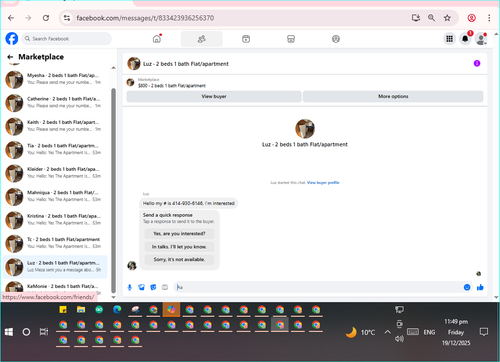Screen dimensions: 500x362
Task: Click conversation list scrollbar down arrow
Action: pyautogui.click(x=113, y=297)
